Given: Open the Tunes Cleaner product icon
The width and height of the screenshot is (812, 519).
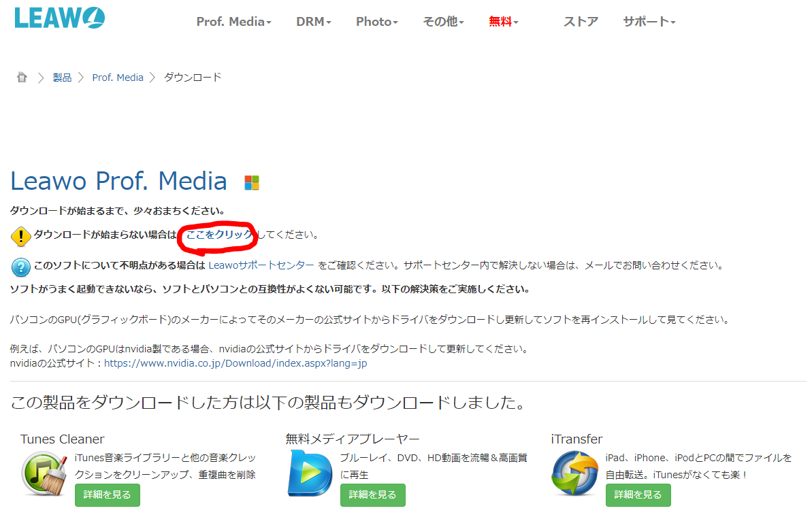Looking at the screenshot, I should [x=44, y=474].
